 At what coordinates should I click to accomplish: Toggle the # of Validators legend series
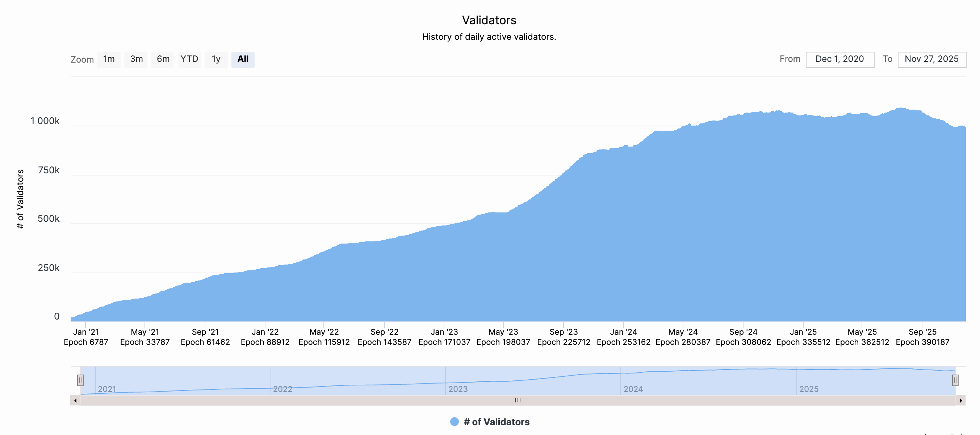click(496, 422)
